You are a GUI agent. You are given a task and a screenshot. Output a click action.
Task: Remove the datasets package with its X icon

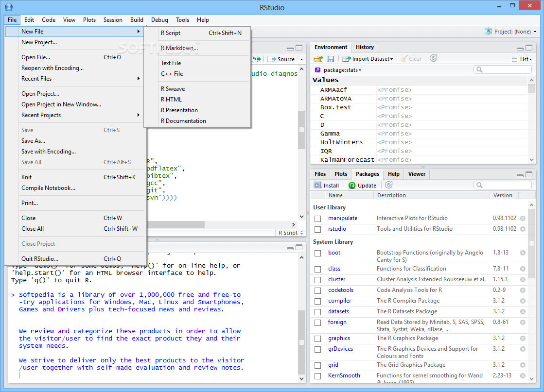coord(523,312)
